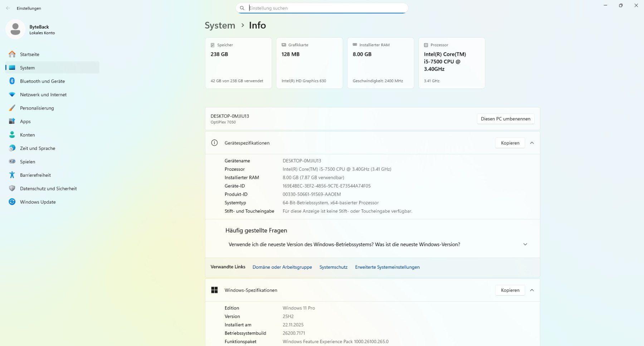Select the Datenschutz und Sicherheit shield icon
644x346 pixels.
click(12, 189)
